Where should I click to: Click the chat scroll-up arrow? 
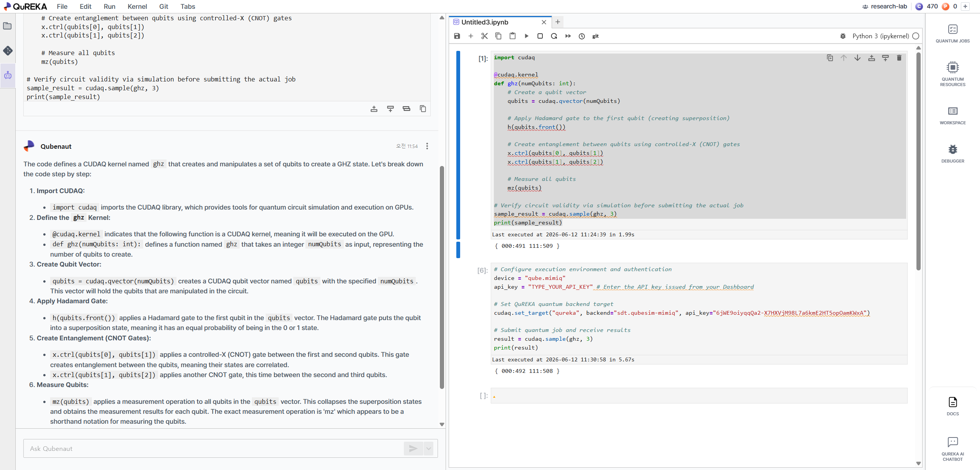click(442, 18)
